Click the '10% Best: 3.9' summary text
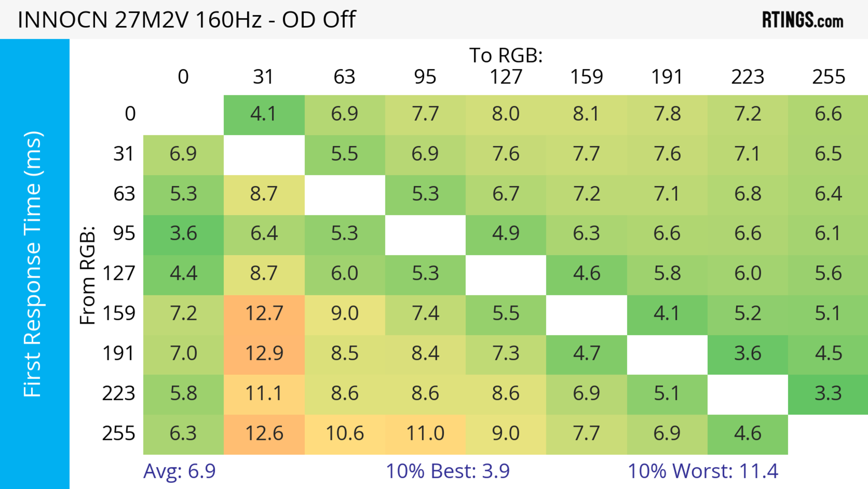The image size is (868, 489). click(x=448, y=471)
